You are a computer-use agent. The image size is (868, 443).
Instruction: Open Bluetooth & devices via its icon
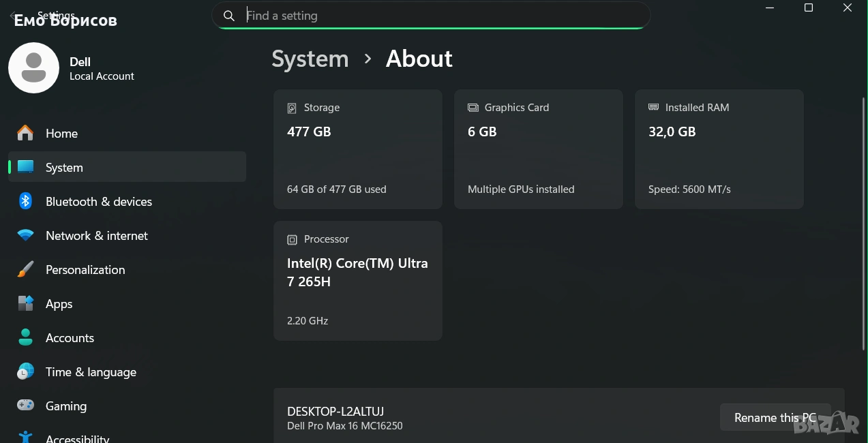coord(25,202)
